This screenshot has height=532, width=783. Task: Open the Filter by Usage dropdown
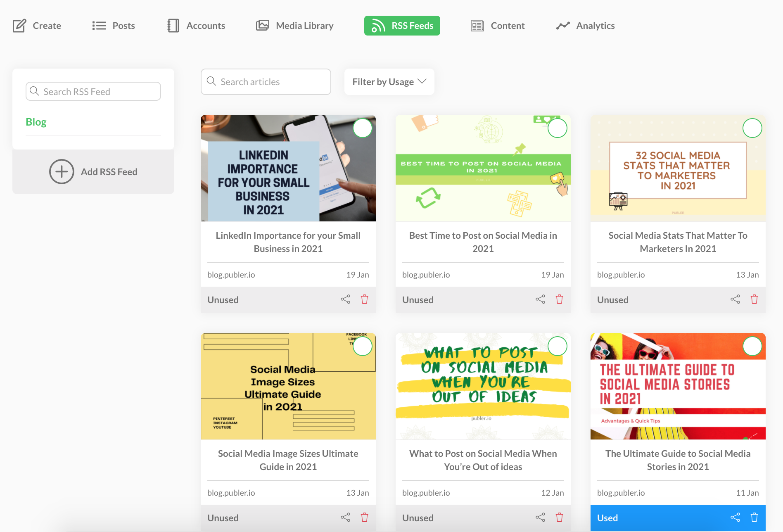[389, 81]
